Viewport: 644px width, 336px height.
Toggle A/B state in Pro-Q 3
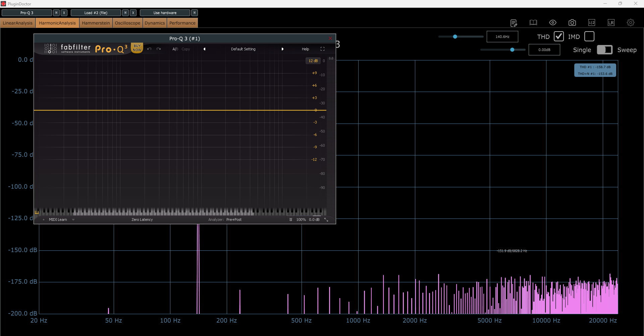(x=175, y=49)
